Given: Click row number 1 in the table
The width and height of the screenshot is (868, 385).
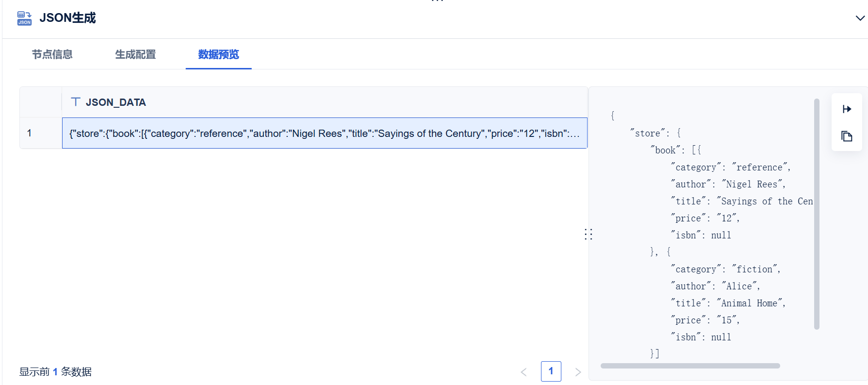Looking at the screenshot, I should 30,133.
